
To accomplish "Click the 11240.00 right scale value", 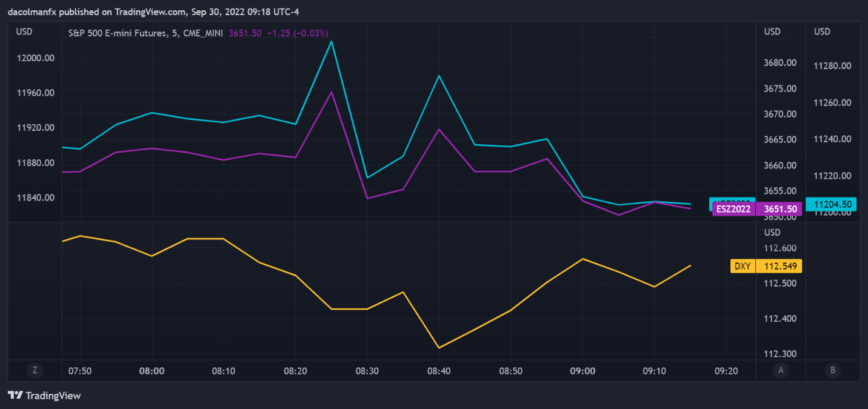I will click(x=833, y=139).
